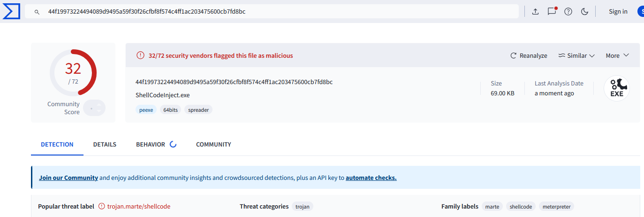This screenshot has width=644, height=217.
Task: Click the 32/72 detection score gauge
Action: [x=73, y=72]
